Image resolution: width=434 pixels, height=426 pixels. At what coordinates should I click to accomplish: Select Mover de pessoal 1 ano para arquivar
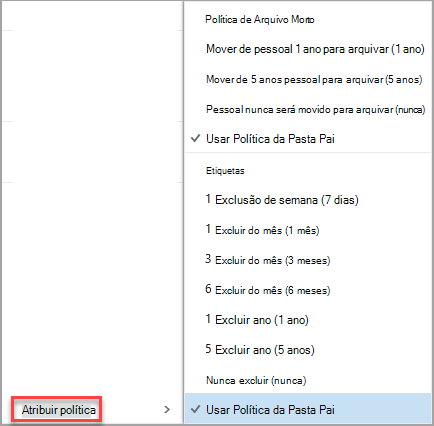[x=315, y=49]
